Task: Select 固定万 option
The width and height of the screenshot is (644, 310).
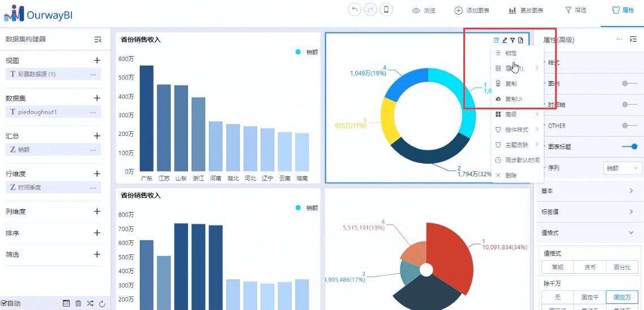Action: pyautogui.click(x=622, y=297)
